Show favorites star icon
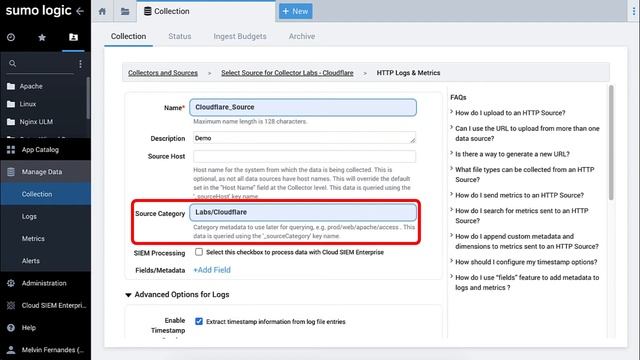 42,38
